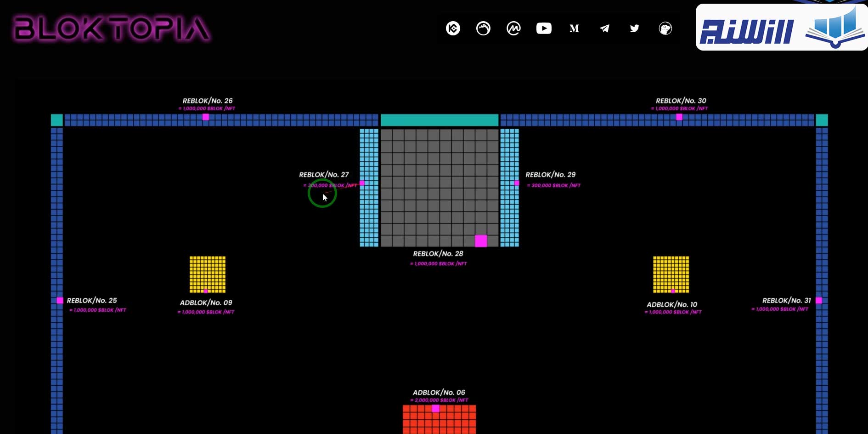Viewport: 868px width, 434px height.
Task: Open the KuCoin exchange icon link
Action: click(x=453, y=29)
